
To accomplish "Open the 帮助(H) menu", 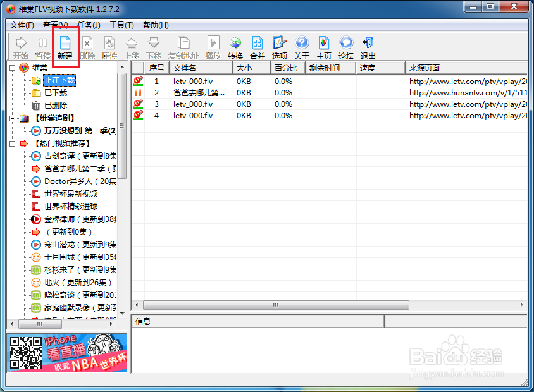I will (156, 25).
